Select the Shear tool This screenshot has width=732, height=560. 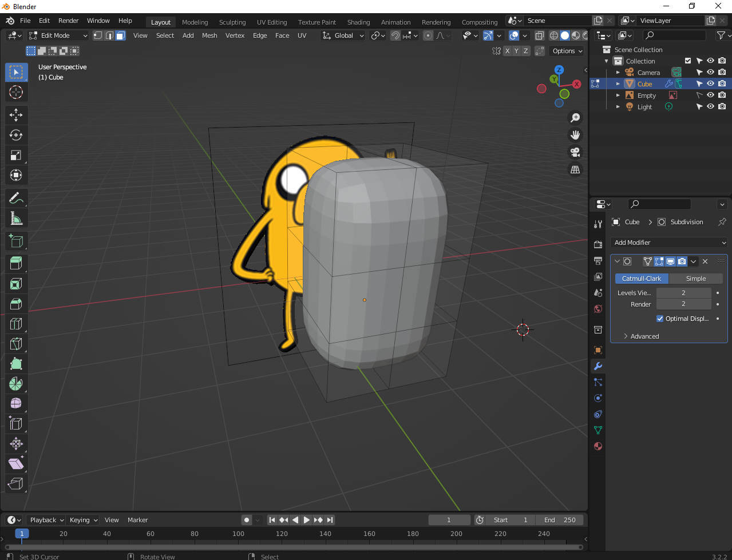tap(16, 464)
